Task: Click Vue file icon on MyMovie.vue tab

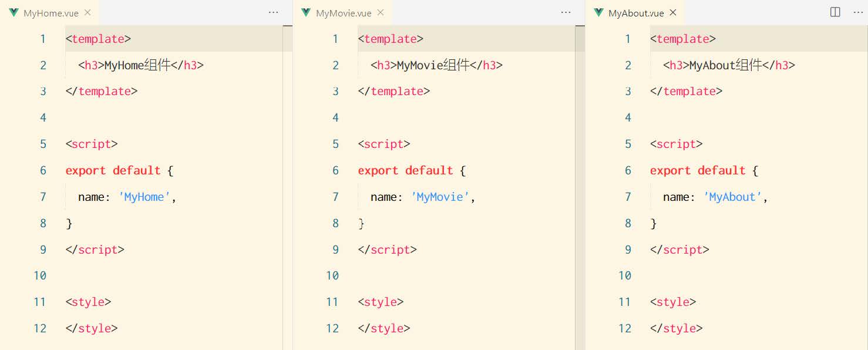Action: pyautogui.click(x=306, y=13)
